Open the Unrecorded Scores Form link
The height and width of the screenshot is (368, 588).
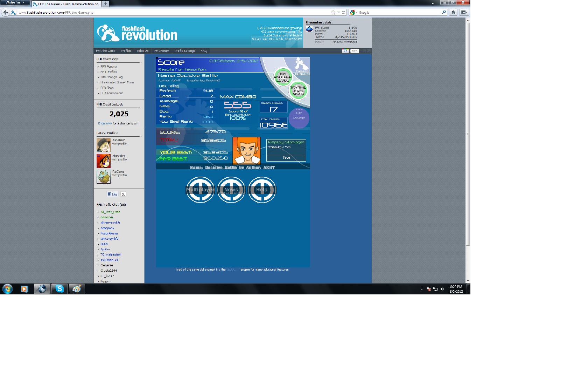(x=117, y=83)
